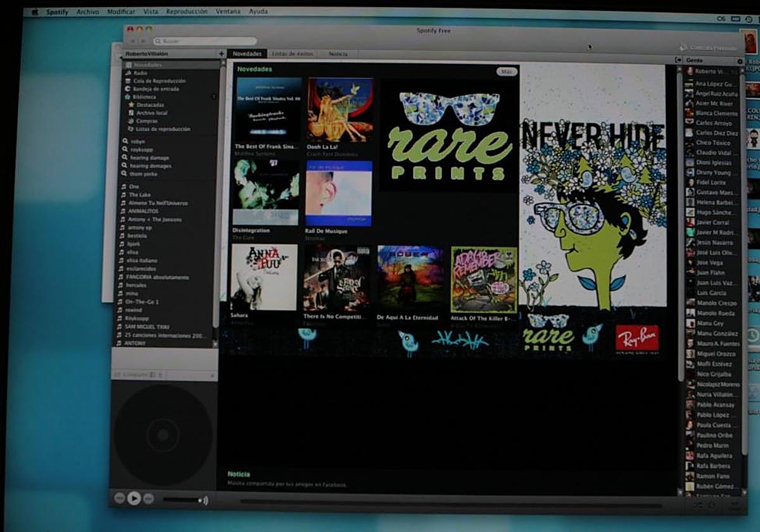Screen dimensions: 760x532
Task: Go to previous track button
Action: (119, 498)
